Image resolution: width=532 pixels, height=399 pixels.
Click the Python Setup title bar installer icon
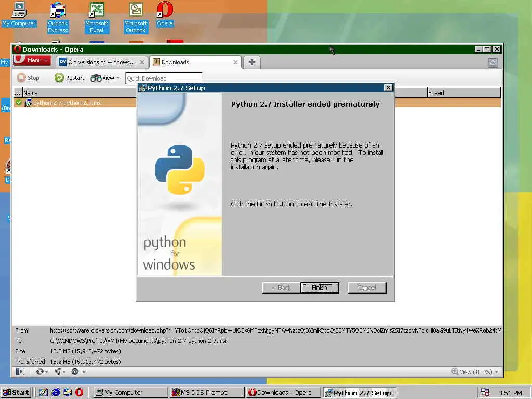pyautogui.click(x=142, y=88)
